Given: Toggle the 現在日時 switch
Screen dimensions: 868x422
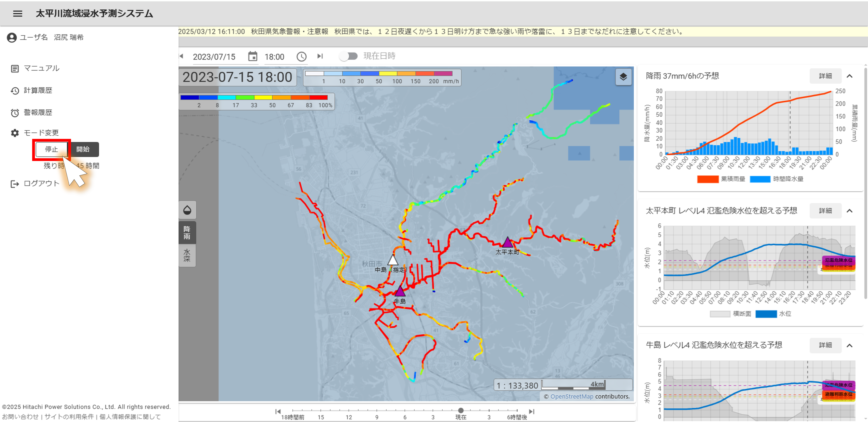Looking at the screenshot, I should (x=348, y=56).
